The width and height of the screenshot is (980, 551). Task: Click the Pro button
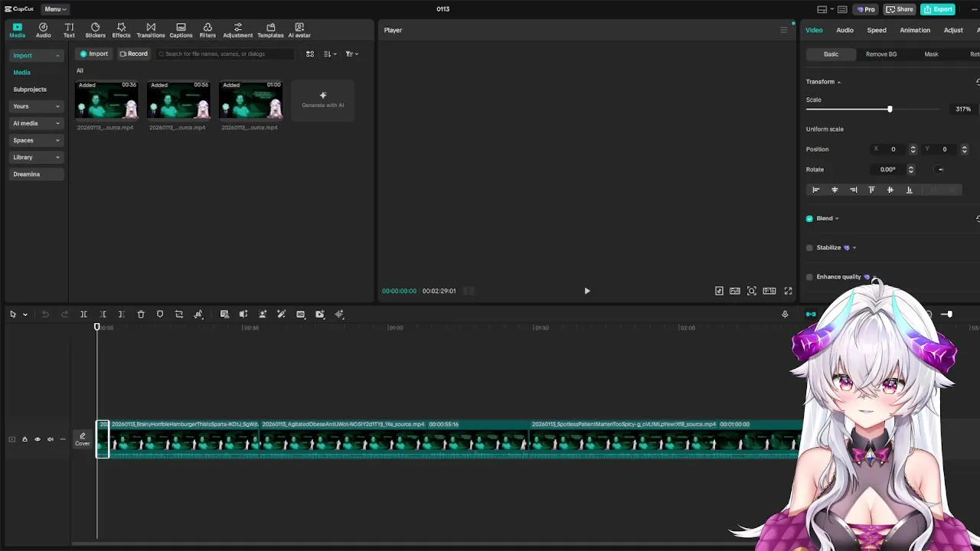tap(866, 9)
